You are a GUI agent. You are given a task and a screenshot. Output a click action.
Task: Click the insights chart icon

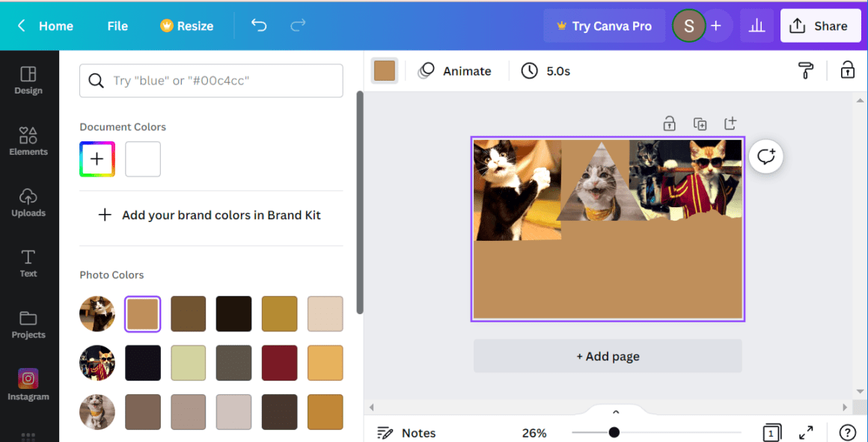757,25
